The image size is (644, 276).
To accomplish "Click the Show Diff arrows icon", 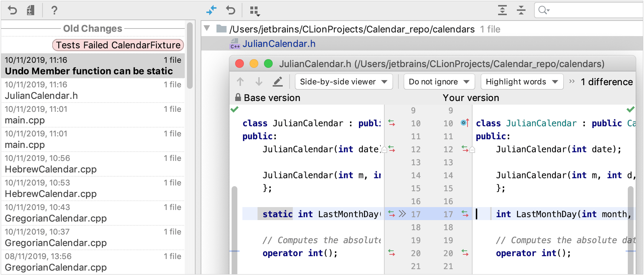I will tap(211, 10).
